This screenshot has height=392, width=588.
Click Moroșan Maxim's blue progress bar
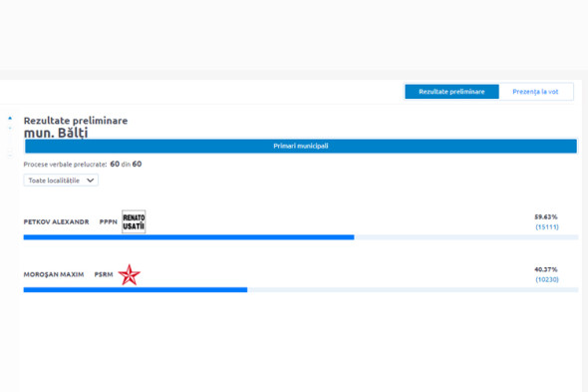[x=136, y=290]
